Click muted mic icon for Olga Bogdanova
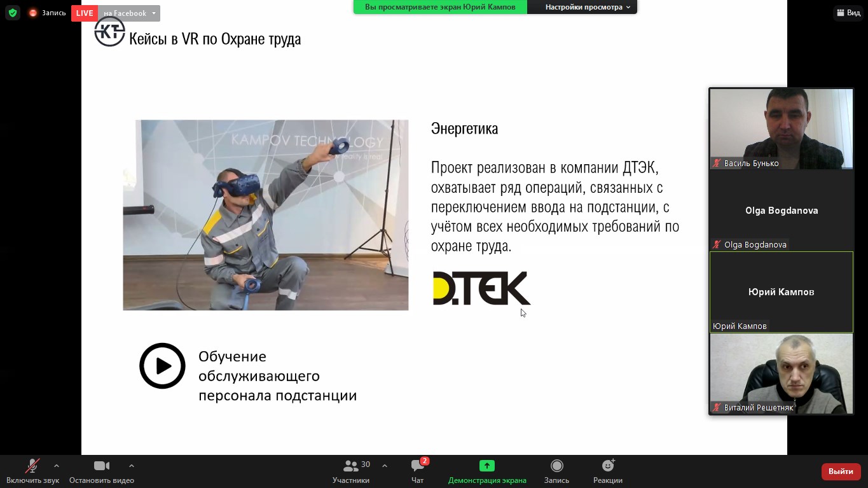Viewport: 868px width, 488px height. coord(717,245)
